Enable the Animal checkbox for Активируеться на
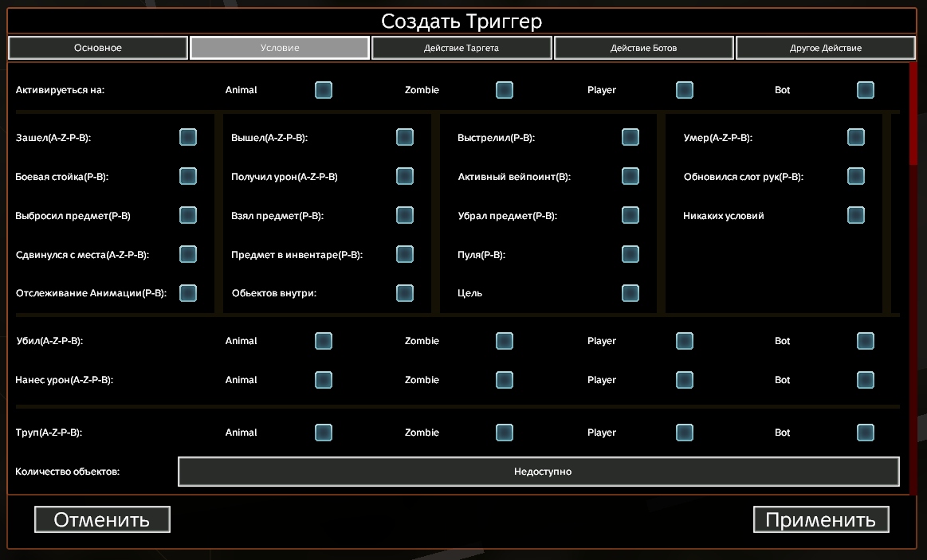 click(x=323, y=90)
